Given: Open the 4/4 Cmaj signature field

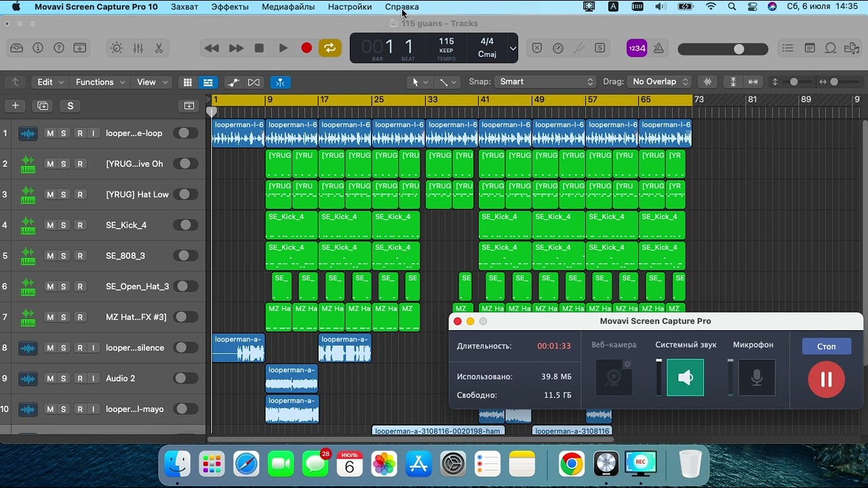Looking at the screenshot, I should point(487,47).
